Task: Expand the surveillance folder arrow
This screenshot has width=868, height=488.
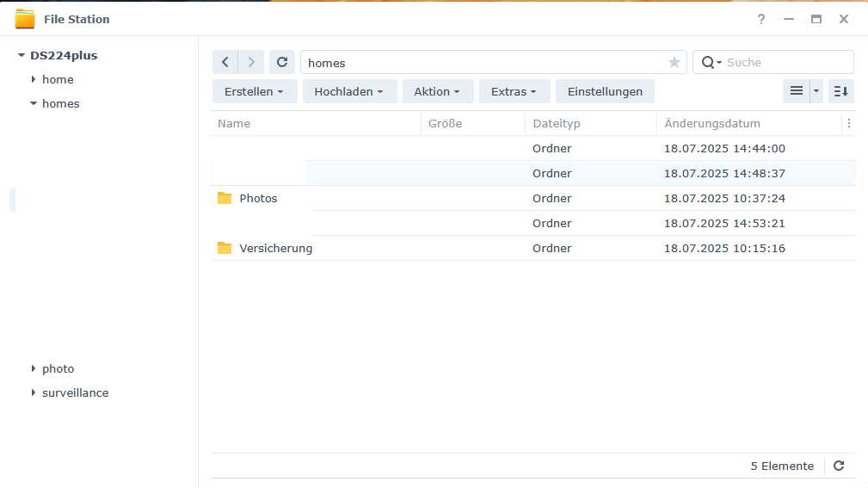Action: pyautogui.click(x=34, y=392)
